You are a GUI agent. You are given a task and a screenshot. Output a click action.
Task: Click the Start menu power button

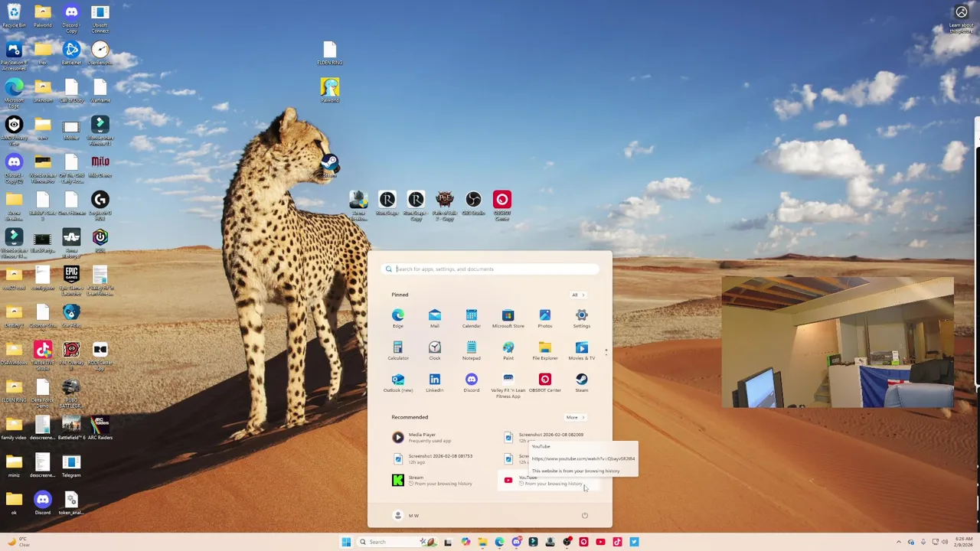tap(584, 515)
